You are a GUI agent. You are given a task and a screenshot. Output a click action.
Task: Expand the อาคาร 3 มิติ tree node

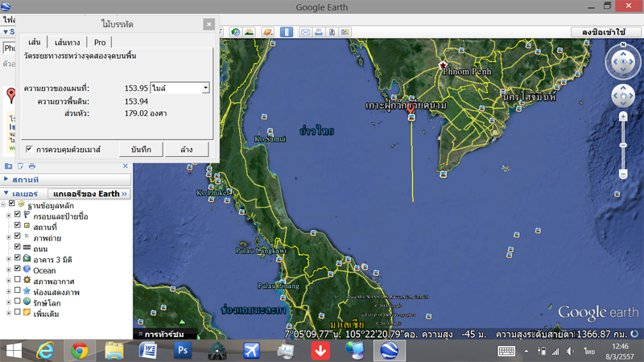9,259
